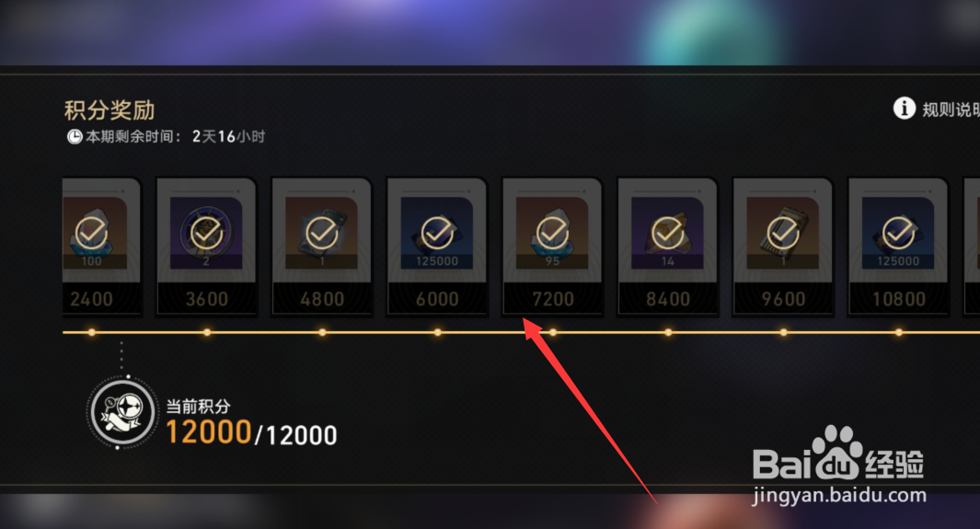
Task: Open the rules info icon
Action: 904,108
